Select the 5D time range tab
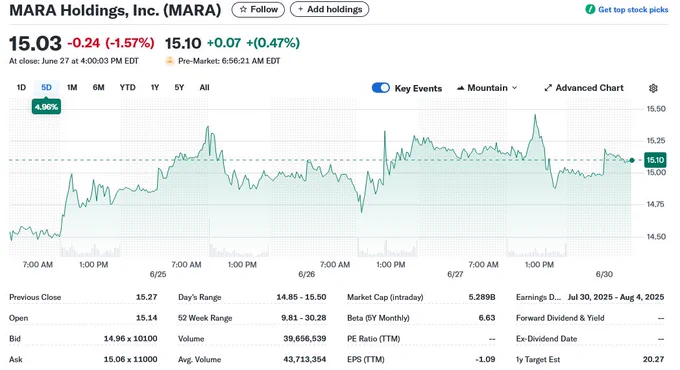This screenshot has width=680, height=370. pos(46,88)
